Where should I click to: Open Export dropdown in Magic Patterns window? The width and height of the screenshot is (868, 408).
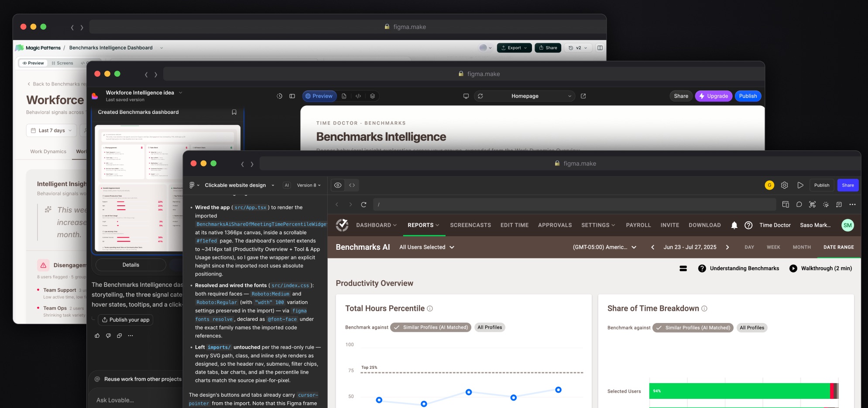(x=514, y=48)
